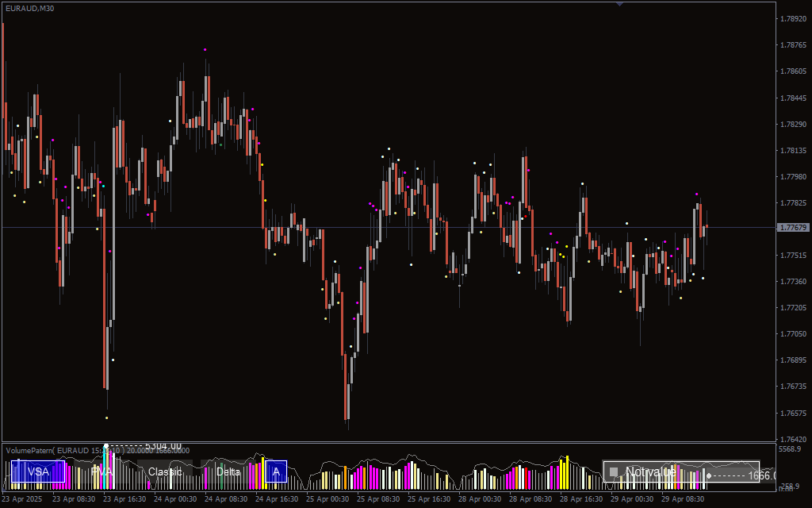Switch to Classic volume mode
Viewport: 812px width, 508px height.
coord(165,471)
